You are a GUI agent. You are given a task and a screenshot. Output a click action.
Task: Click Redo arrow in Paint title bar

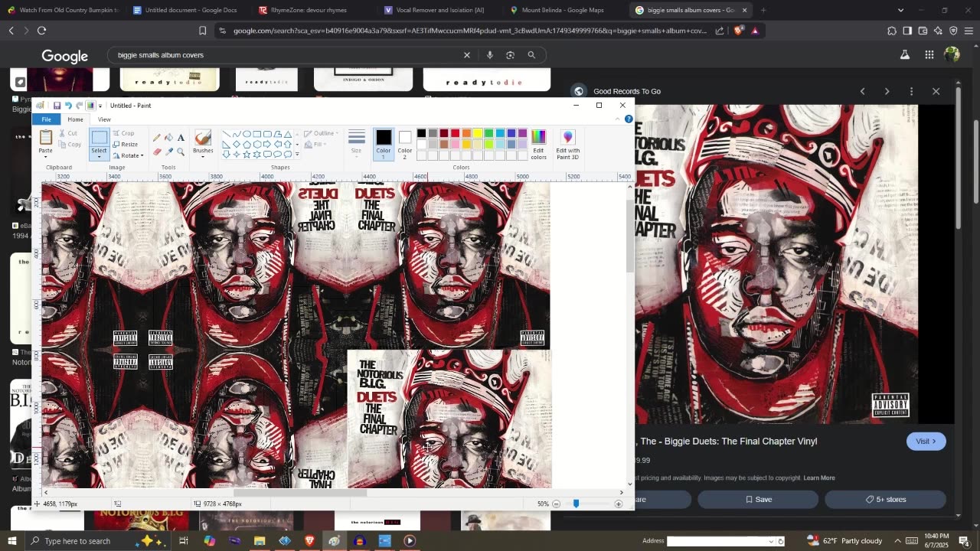[79, 106]
